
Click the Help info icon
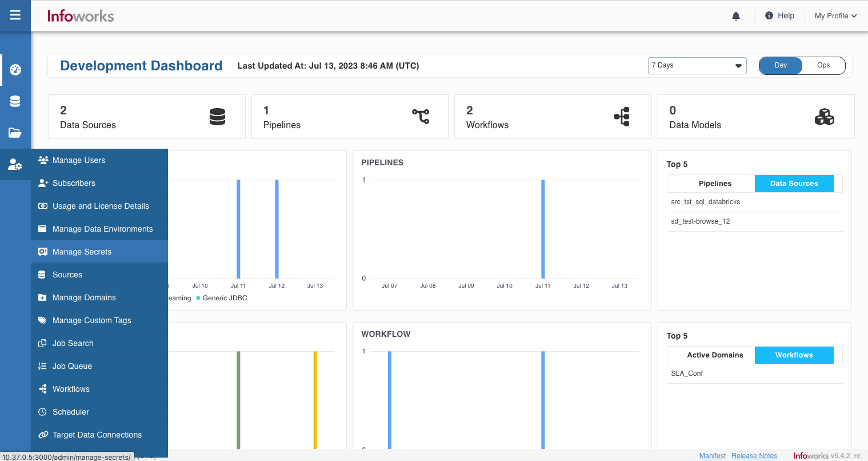click(x=769, y=15)
